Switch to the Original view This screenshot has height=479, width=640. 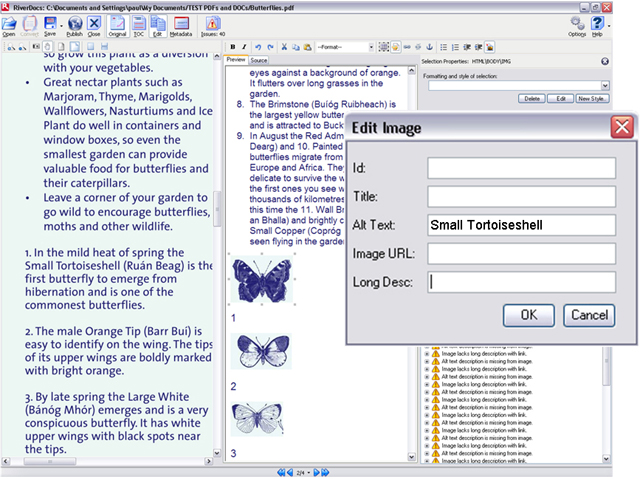[118, 26]
